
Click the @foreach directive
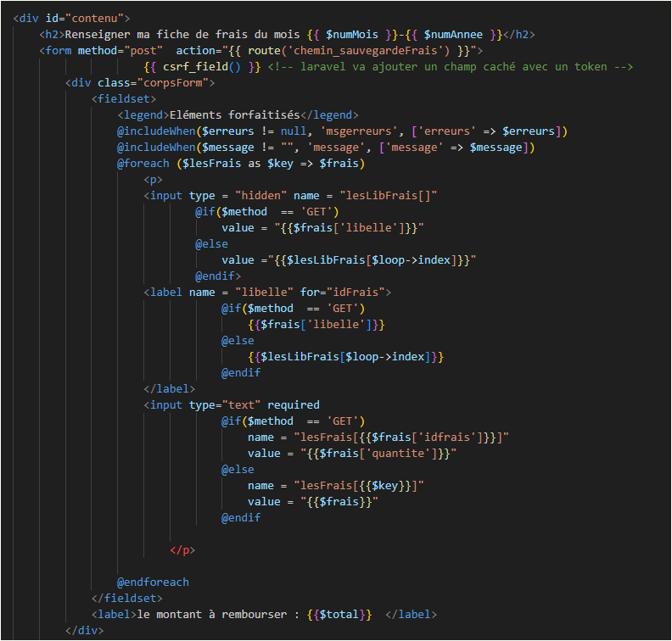(144, 163)
